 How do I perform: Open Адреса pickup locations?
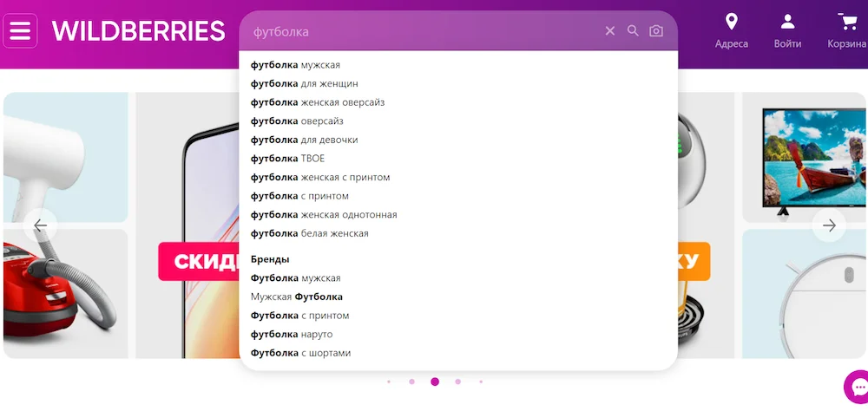click(x=731, y=31)
